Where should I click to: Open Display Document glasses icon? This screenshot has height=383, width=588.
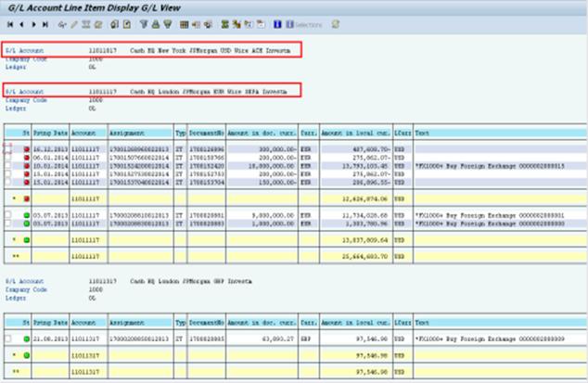point(62,25)
